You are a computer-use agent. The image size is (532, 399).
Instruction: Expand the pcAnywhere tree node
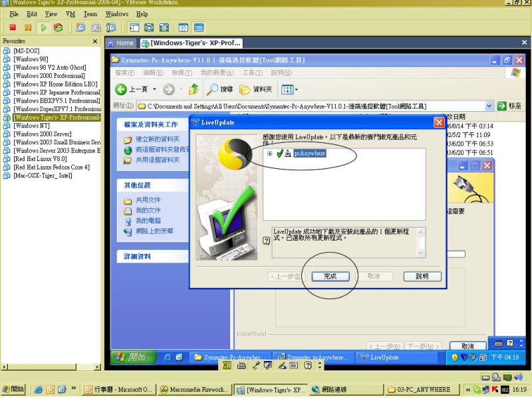[x=270, y=154]
